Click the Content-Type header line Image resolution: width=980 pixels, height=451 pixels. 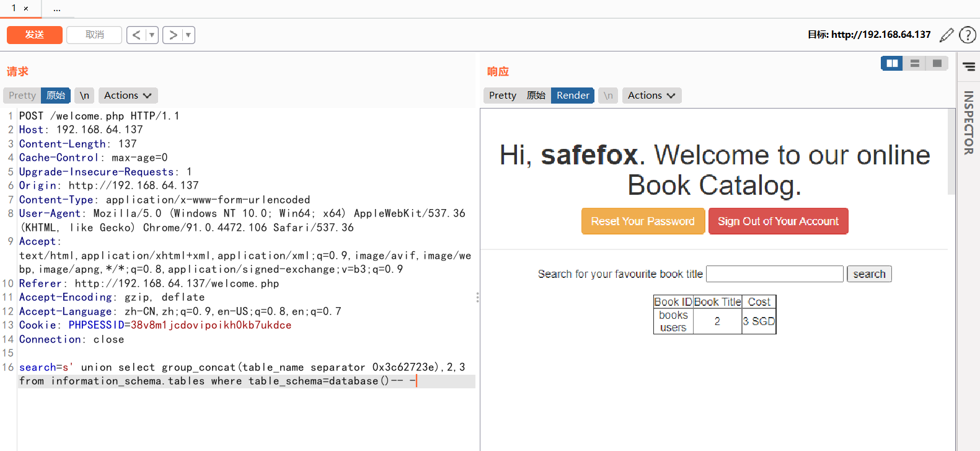tap(165, 200)
